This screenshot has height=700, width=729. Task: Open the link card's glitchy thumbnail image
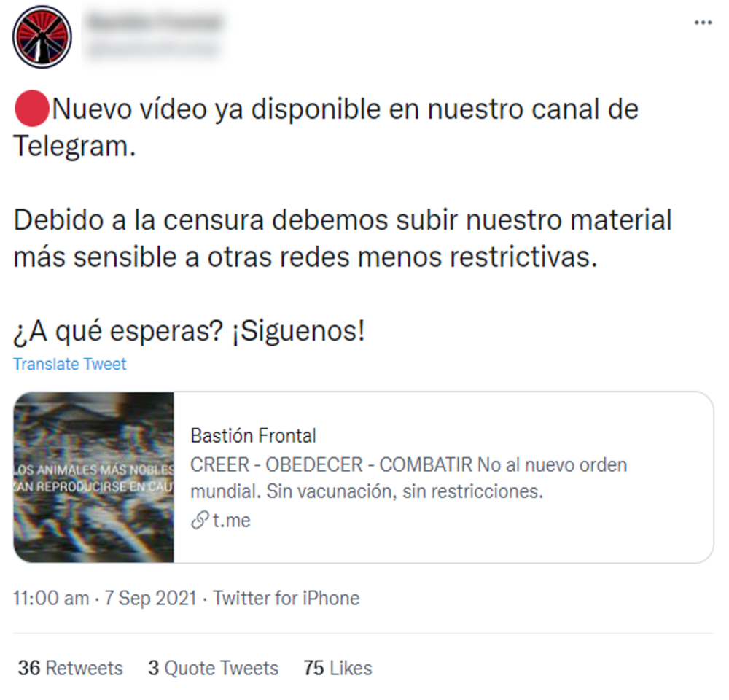coord(94,477)
